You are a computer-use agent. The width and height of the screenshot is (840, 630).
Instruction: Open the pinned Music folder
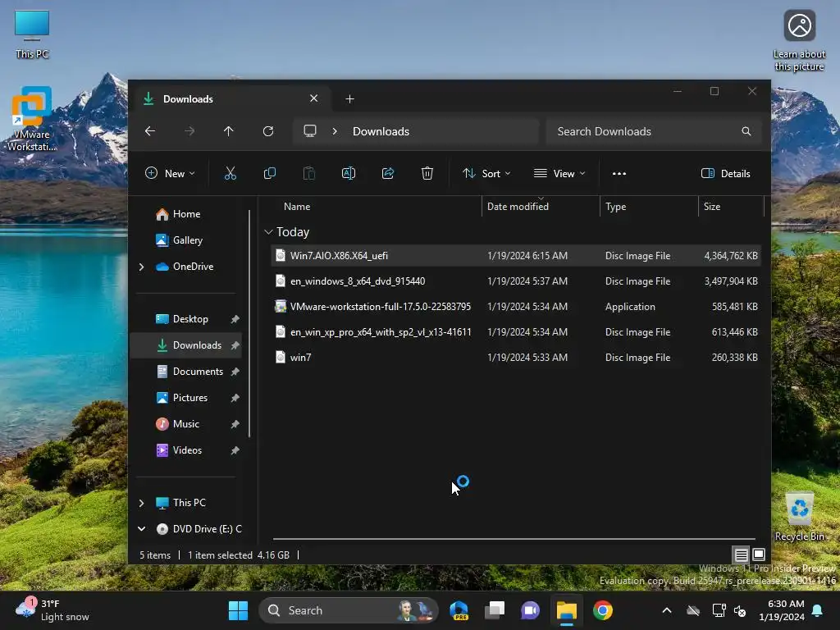186,424
